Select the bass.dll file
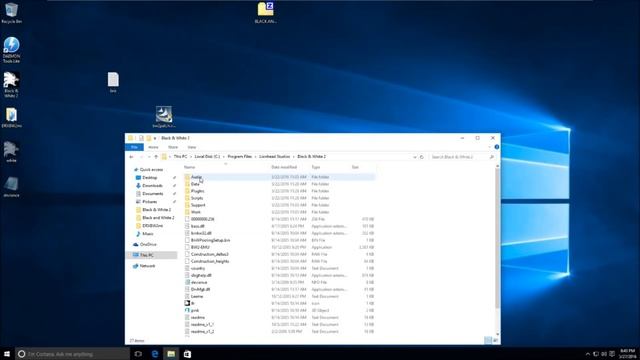 [x=279, y=226]
